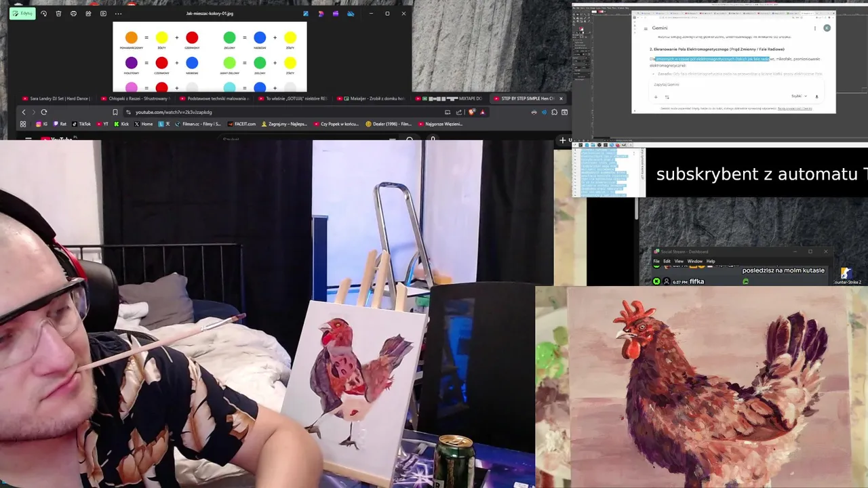Share the image from Photos toolbar
The height and width of the screenshot is (488, 868).
(88, 14)
